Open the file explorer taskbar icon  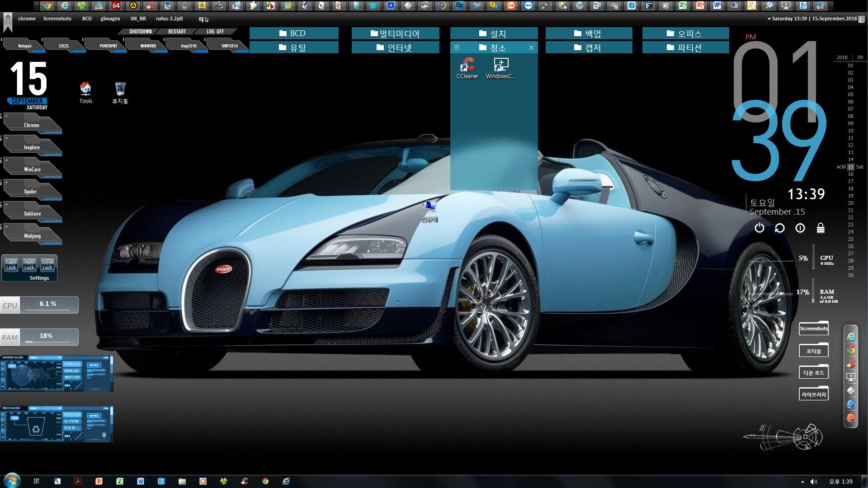[x=182, y=481]
